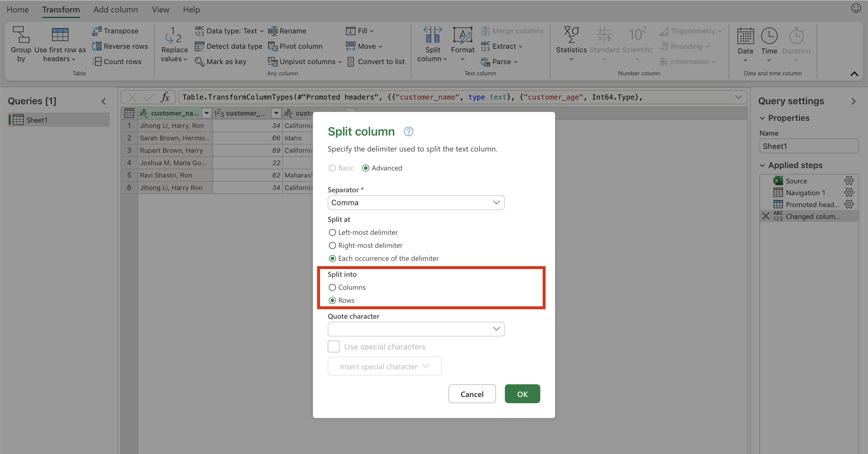The image size is (868, 454).
Task: Collapse the Queries pane arrow
Action: [104, 101]
